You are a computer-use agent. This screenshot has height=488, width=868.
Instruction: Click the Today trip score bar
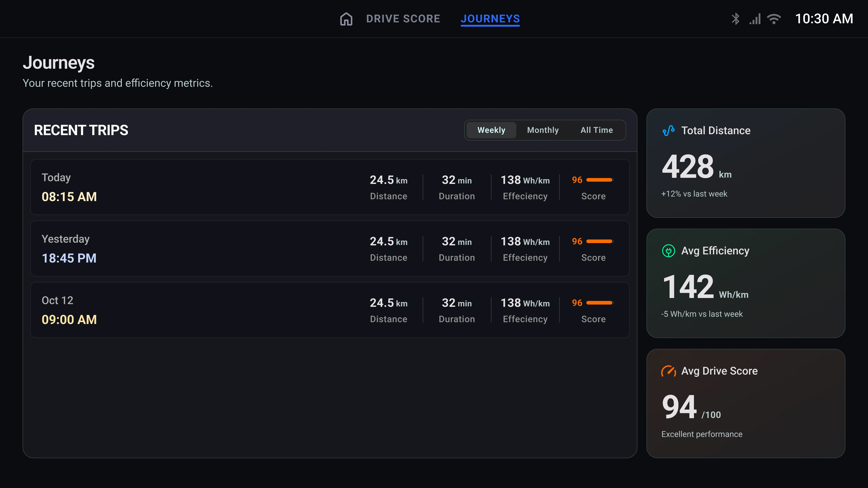click(600, 180)
